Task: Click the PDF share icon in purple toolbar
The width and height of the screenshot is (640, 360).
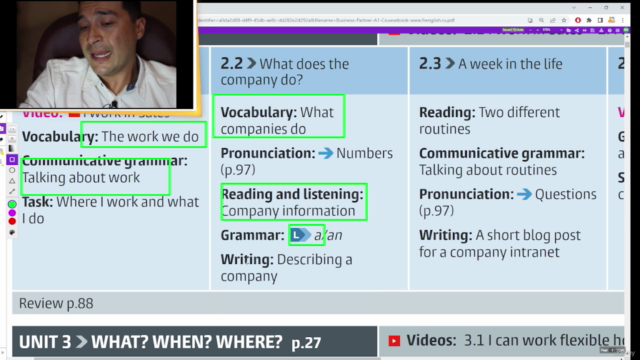Action: point(576,30)
